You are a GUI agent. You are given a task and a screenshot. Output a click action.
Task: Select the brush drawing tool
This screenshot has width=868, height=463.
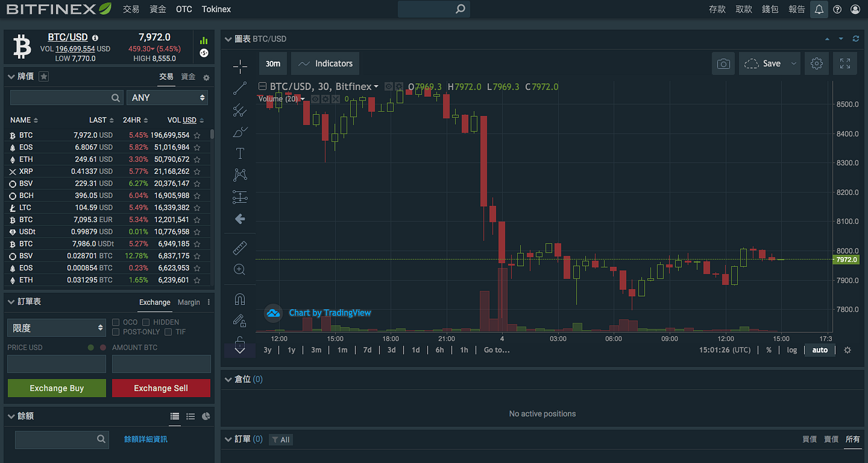click(x=240, y=132)
